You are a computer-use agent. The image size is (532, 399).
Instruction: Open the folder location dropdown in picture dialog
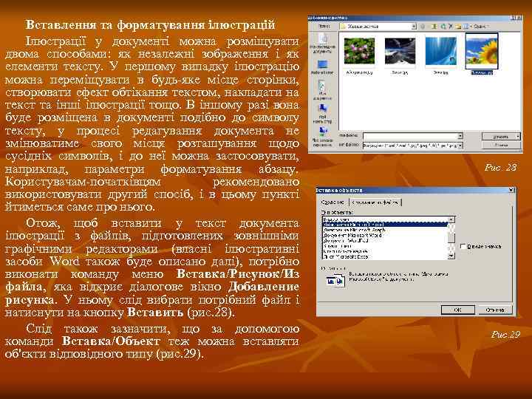pos(414,26)
